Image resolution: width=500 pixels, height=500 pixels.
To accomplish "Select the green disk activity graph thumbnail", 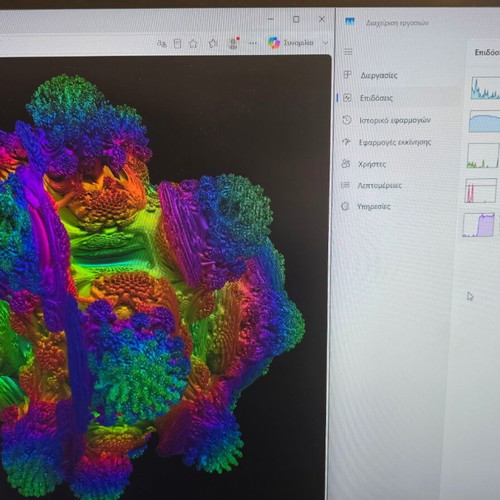I will coord(483,155).
